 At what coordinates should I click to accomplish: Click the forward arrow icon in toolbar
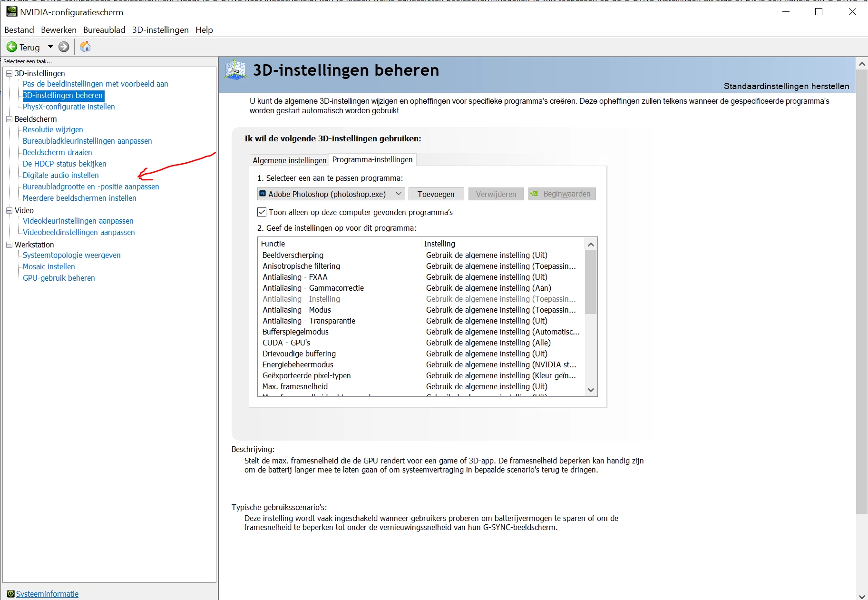coord(64,47)
